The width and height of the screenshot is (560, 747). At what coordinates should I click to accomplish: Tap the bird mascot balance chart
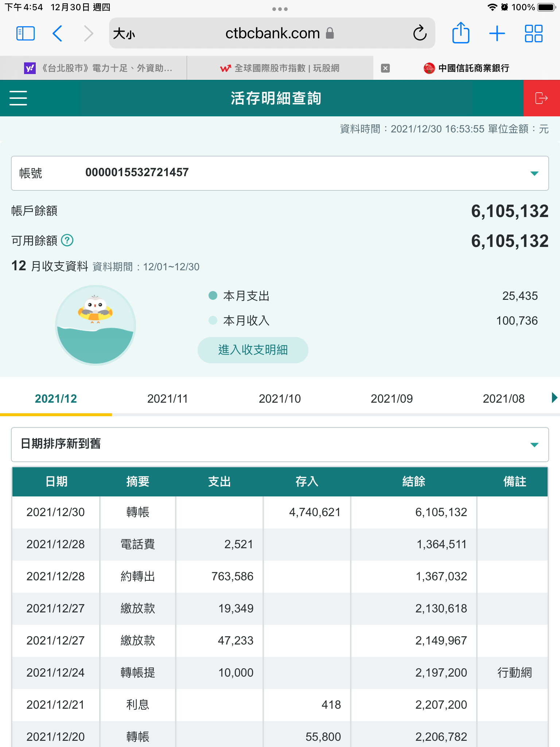pos(96,325)
